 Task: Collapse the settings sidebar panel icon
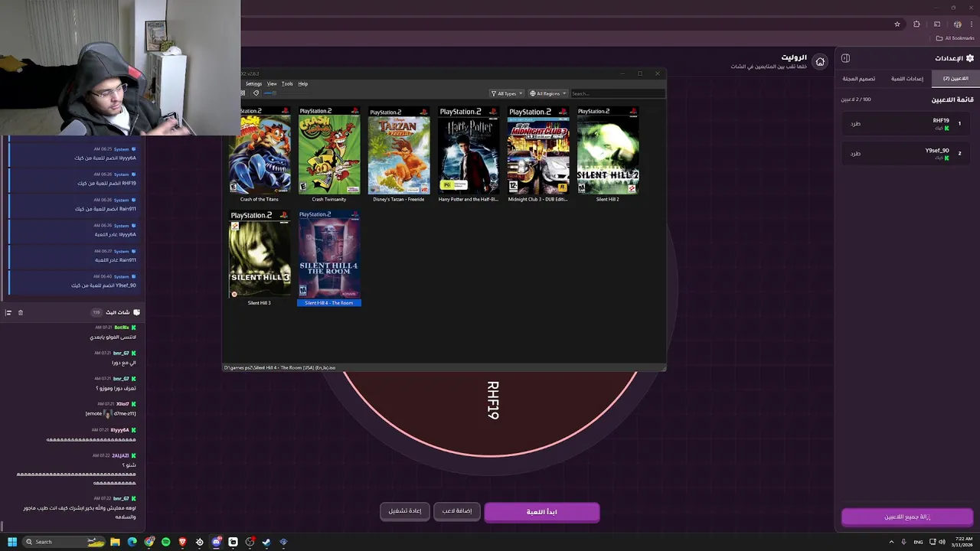845,58
